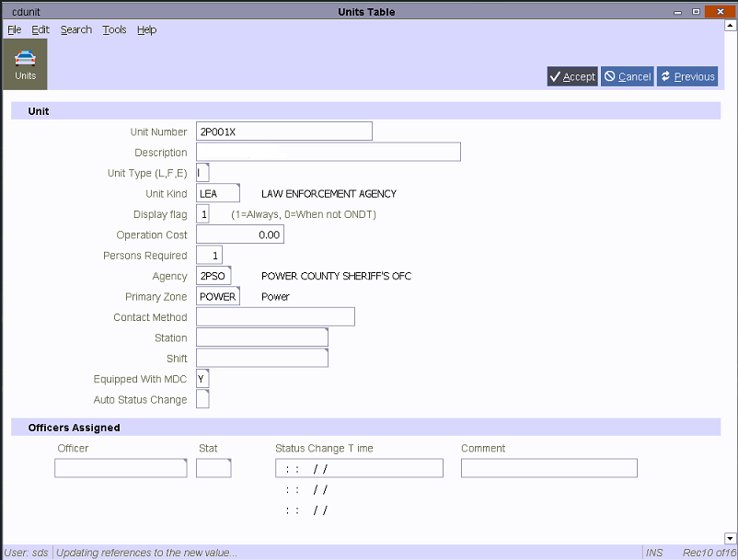Minimize the Units Table window
This screenshot has width=738, height=560.
[678, 12]
